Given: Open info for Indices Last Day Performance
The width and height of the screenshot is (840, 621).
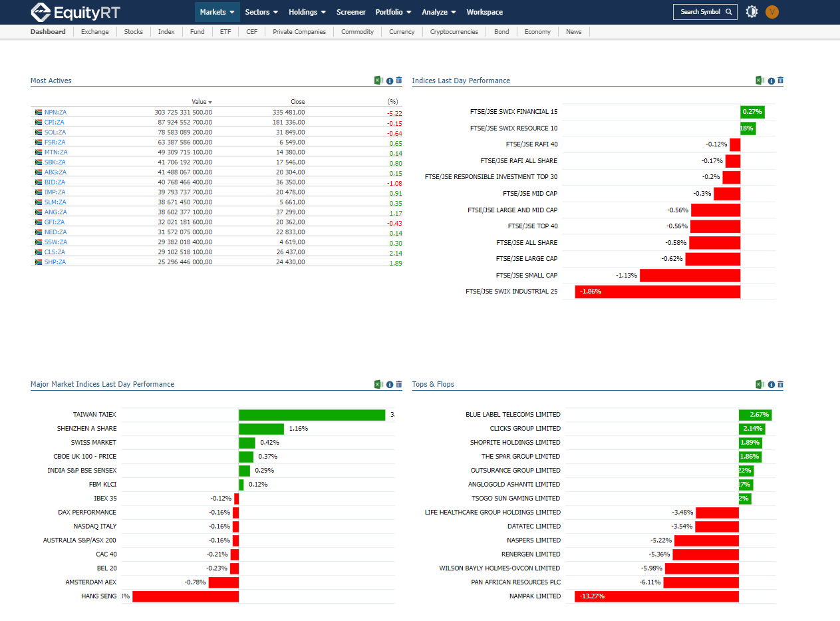Looking at the screenshot, I should [771, 81].
